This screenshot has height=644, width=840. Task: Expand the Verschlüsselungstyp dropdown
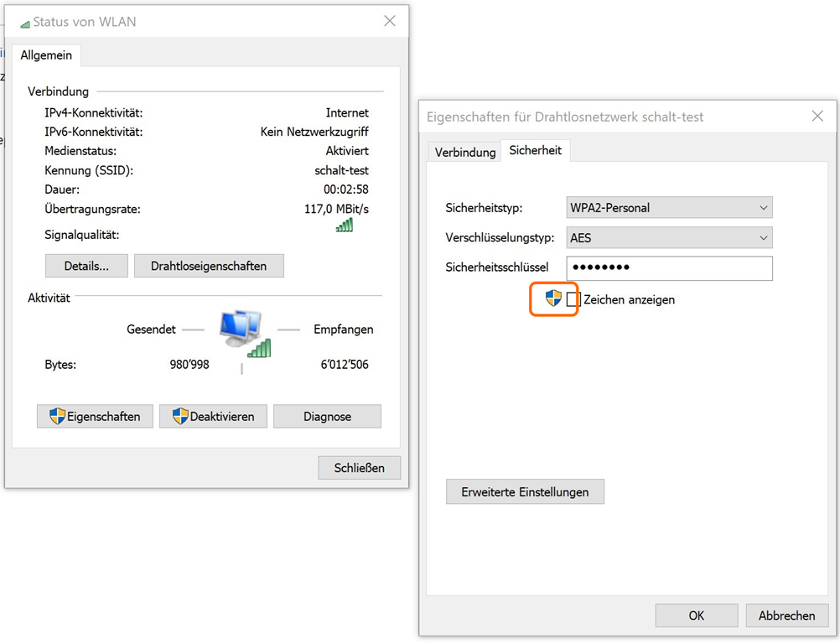coord(669,238)
